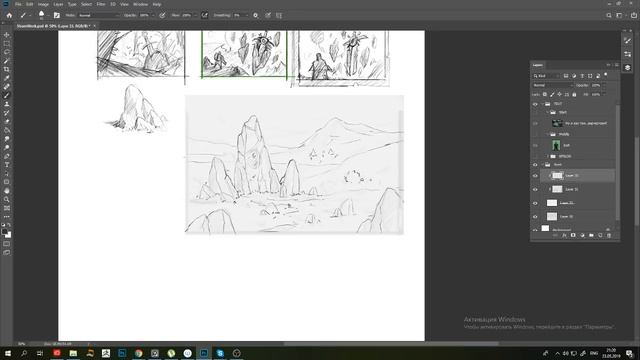Open the notification center icon
Screen dimensions: 640x360
click(629, 353)
